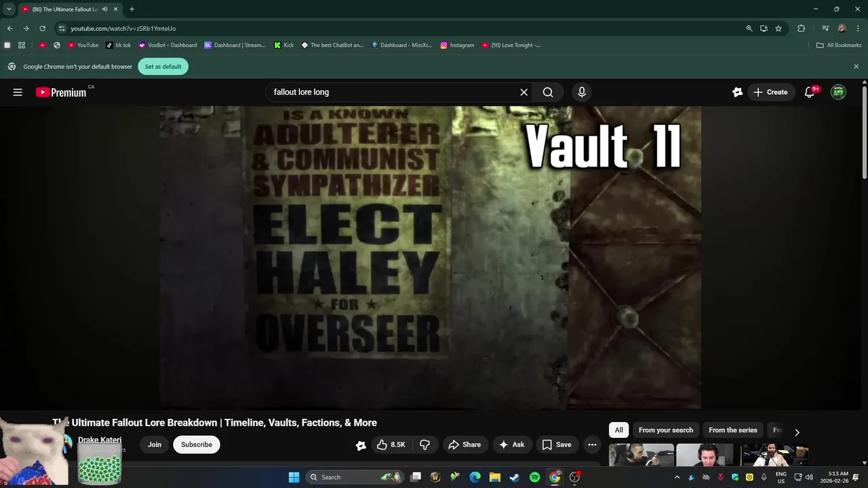
Task: Go to YouTube Premium home logo
Action: coord(61,92)
